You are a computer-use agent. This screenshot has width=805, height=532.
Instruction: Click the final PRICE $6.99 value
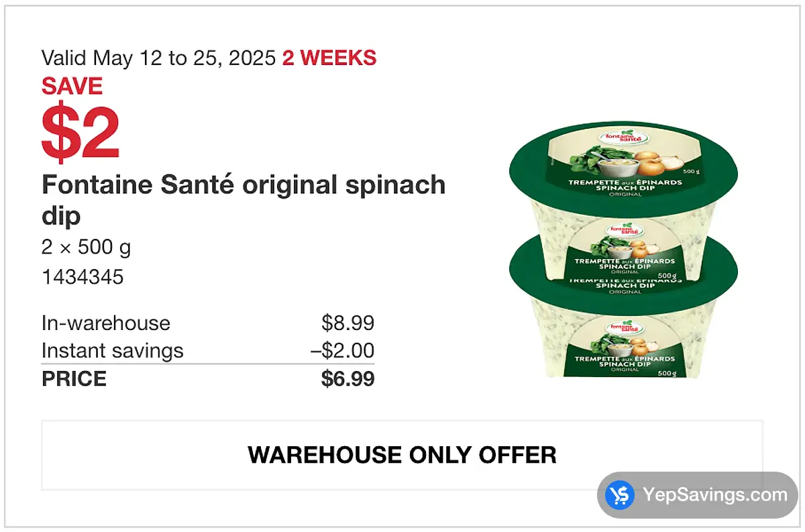pos(347,378)
